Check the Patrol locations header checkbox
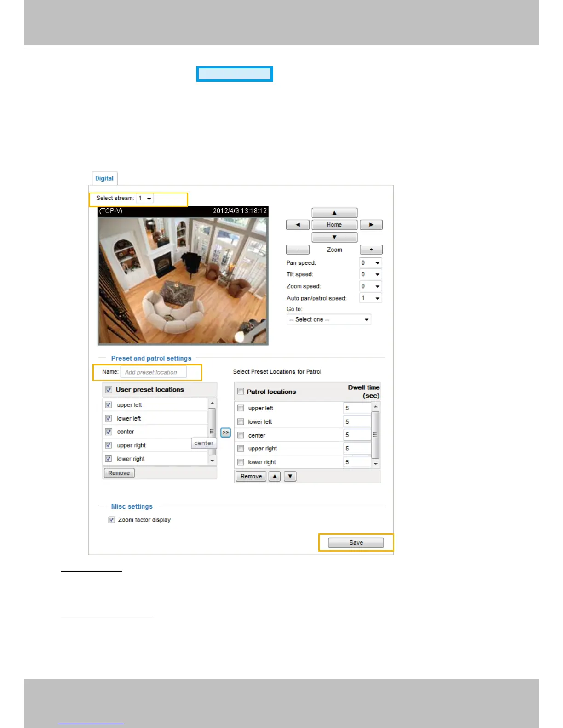Viewport: 563px width, 728px height. tap(241, 392)
